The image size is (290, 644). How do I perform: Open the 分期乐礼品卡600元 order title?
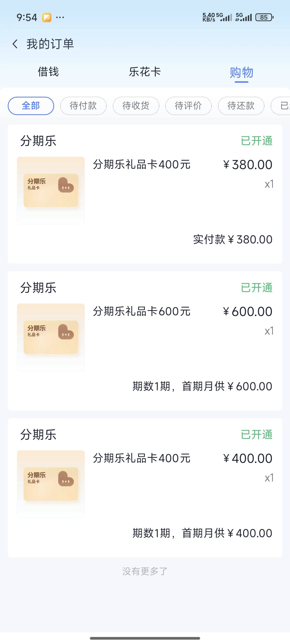point(142,311)
